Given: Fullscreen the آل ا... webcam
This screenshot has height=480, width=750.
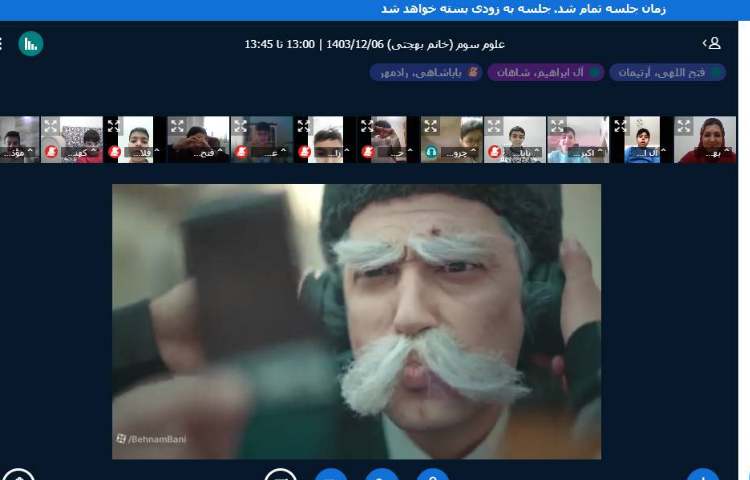Looking at the screenshot, I should 620,126.
